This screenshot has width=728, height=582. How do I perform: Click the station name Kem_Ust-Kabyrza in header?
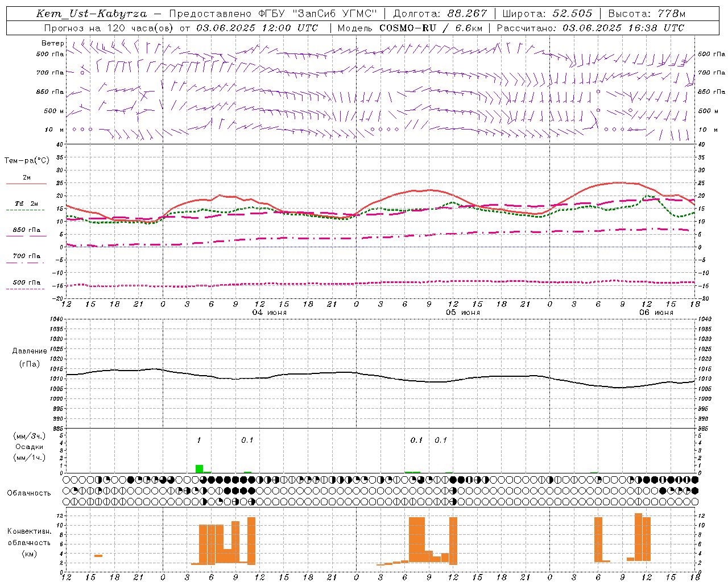[92, 14]
